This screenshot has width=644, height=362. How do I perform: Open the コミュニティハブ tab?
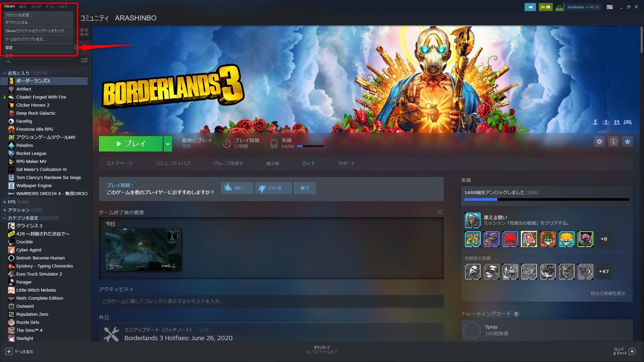coord(172,163)
